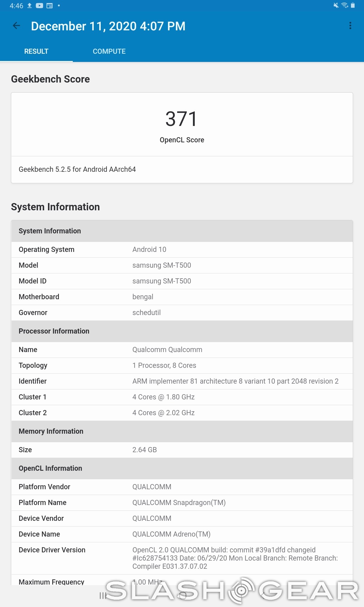364x607 pixels.
Task: Select the Operating System Android 10 row
Action: (182, 249)
